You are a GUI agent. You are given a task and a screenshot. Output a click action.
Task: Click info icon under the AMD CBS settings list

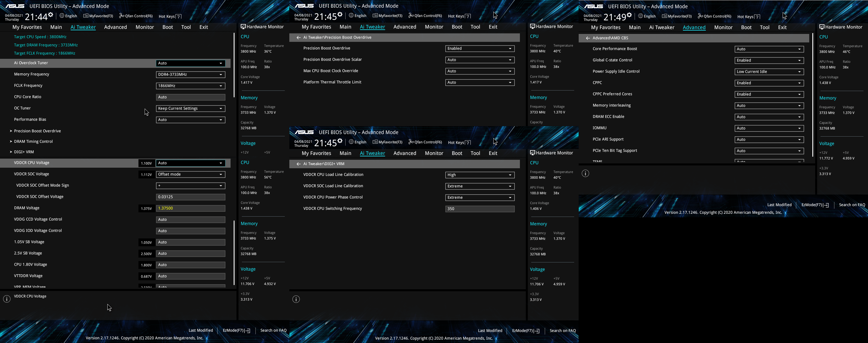[585, 173]
